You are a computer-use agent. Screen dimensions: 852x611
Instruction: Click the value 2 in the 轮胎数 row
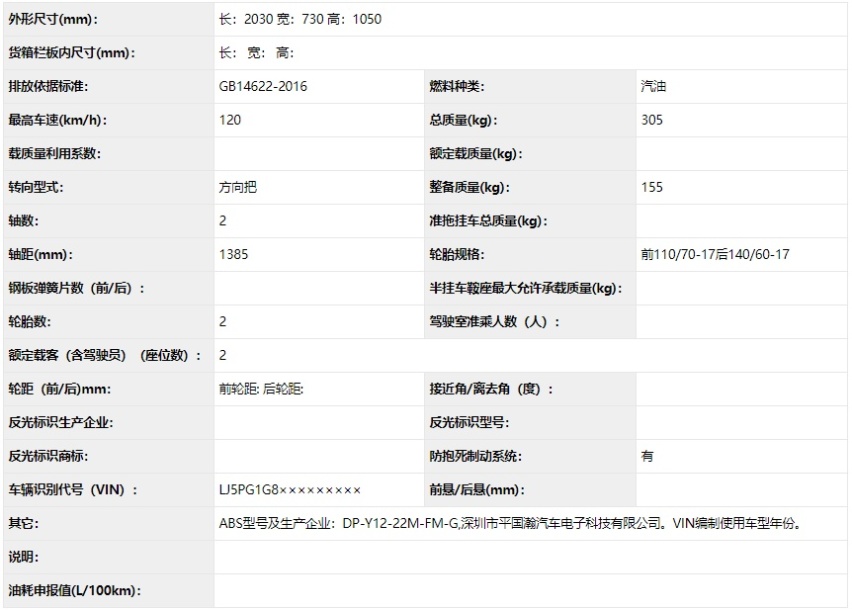click(223, 322)
